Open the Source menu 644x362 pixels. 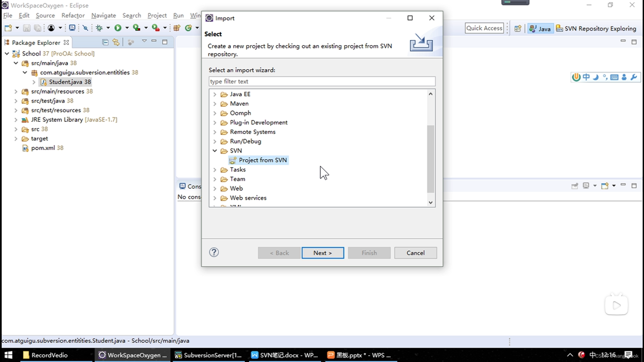[x=45, y=15]
